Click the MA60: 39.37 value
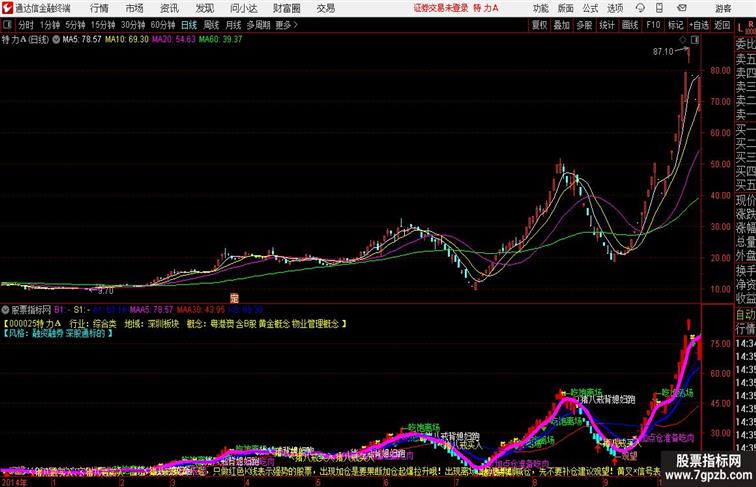Image resolution: width=756 pixels, height=487 pixels. 220,40
